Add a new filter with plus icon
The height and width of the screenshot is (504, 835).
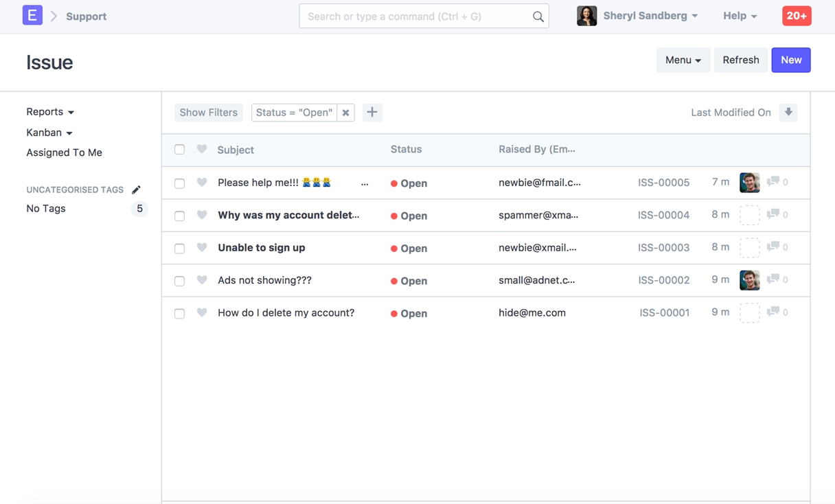[x=372, y=113]
